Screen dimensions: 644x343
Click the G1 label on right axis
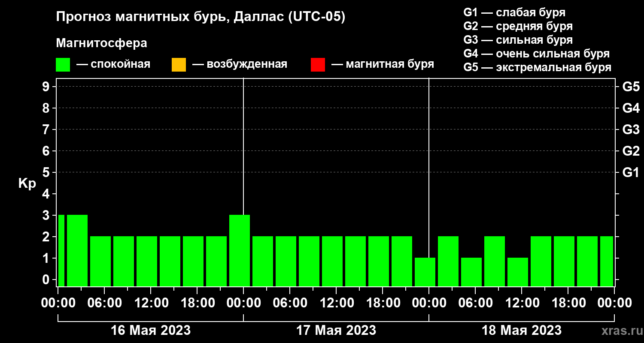pos(631,172)
